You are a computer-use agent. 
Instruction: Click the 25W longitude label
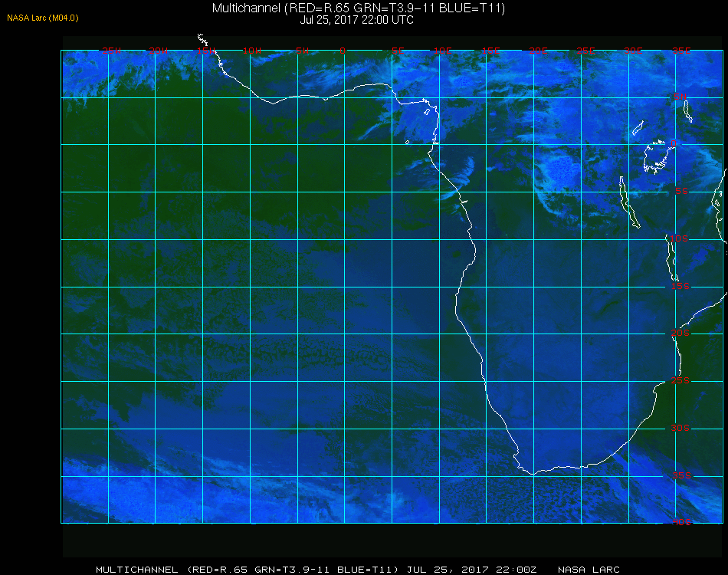111,51
